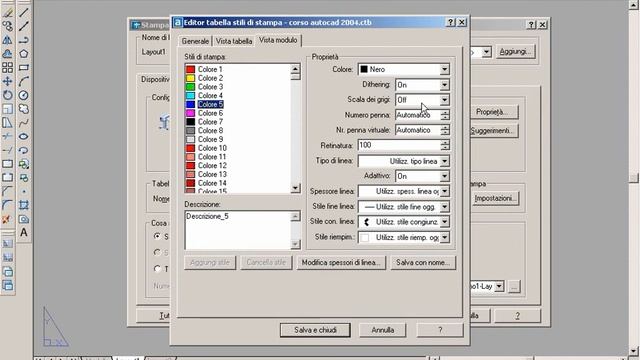
Task: Select the Mirror tool
Action: 7,40
